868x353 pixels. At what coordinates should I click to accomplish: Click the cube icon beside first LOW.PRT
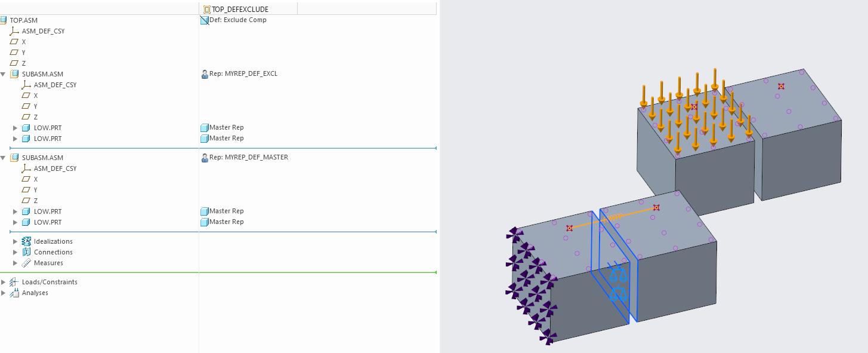pos(26,127)
